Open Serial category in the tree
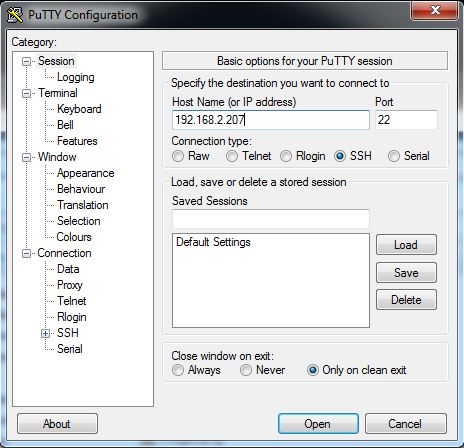 pos(70,349)
